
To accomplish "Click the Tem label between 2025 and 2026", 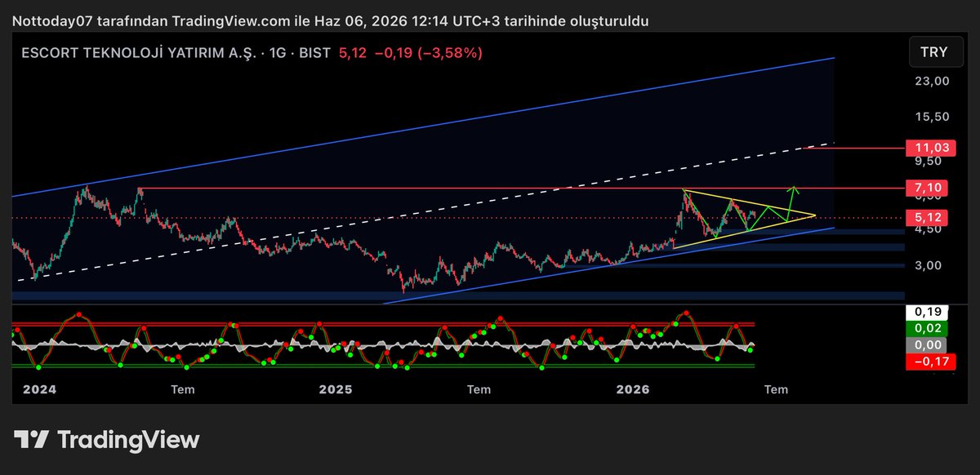I will click(x=479, y=389).
